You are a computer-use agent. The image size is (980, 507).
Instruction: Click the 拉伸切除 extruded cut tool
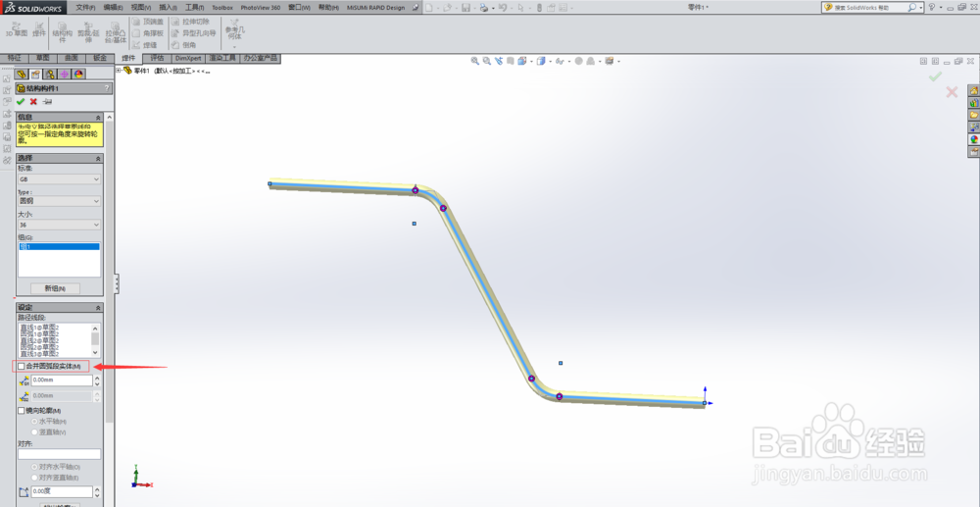point(191,22)
